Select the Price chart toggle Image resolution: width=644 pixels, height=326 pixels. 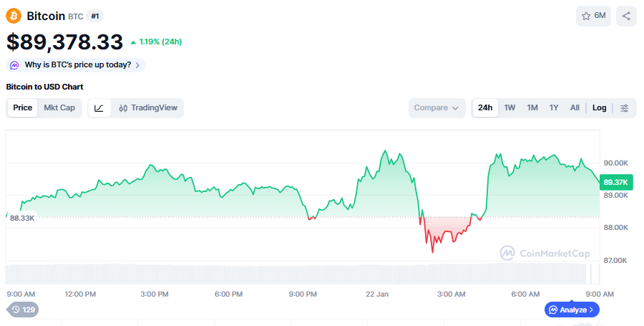tap(22, 108)
